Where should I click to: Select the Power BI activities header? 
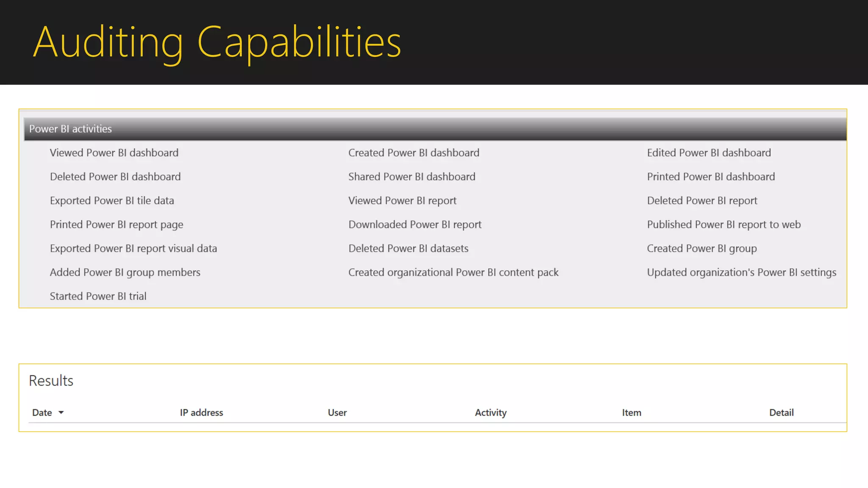[435, 129]
